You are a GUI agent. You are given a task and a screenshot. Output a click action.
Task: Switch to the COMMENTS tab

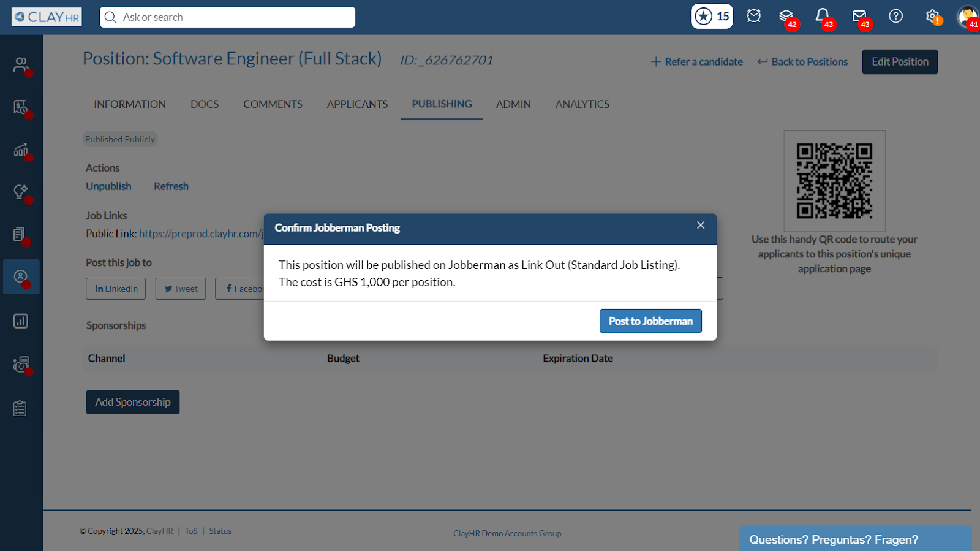(x=273, y=104)
